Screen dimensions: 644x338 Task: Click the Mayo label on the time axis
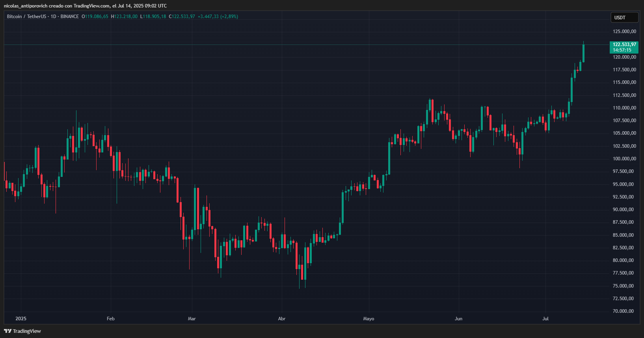point(369,319)
